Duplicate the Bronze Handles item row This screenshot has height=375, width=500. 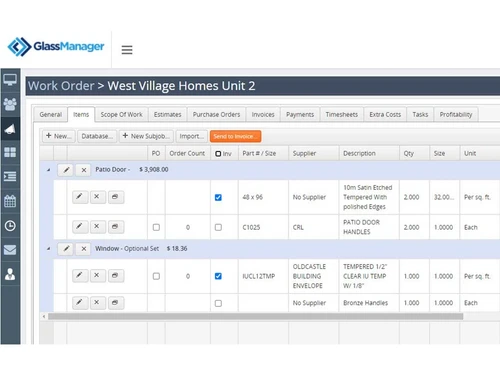point(115,303)
